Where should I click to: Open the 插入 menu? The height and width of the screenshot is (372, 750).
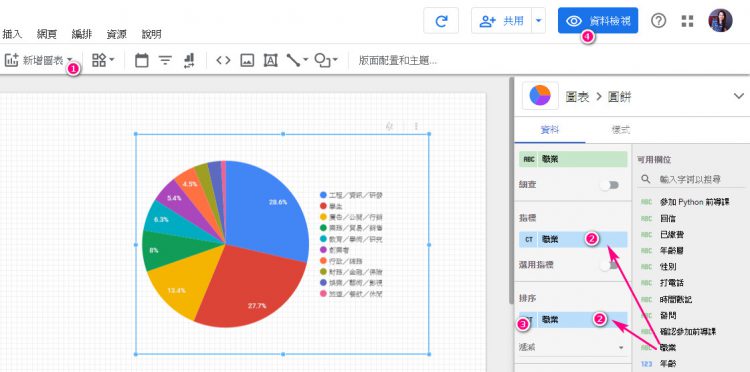(12, 34)
